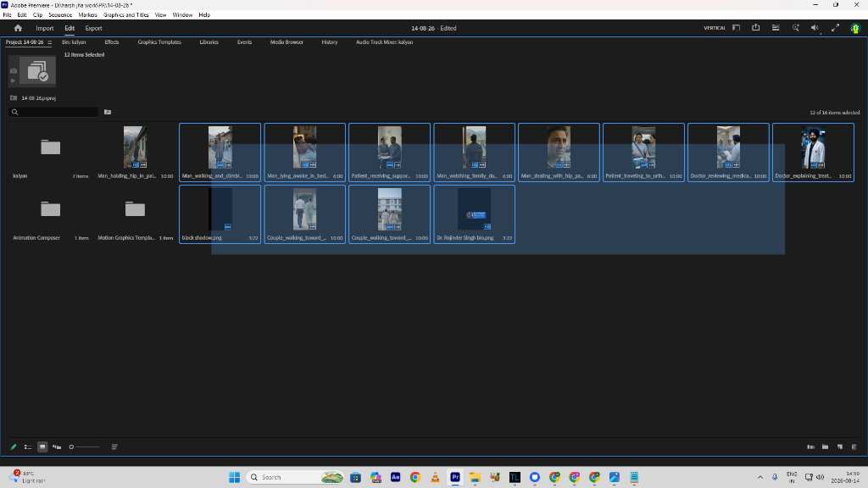Open the VERTICAL workspace dropdown

click(x=714, y=28)
